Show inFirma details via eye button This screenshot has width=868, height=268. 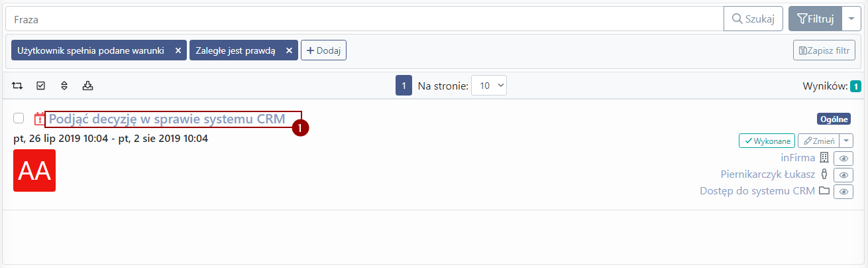(843, 158)
